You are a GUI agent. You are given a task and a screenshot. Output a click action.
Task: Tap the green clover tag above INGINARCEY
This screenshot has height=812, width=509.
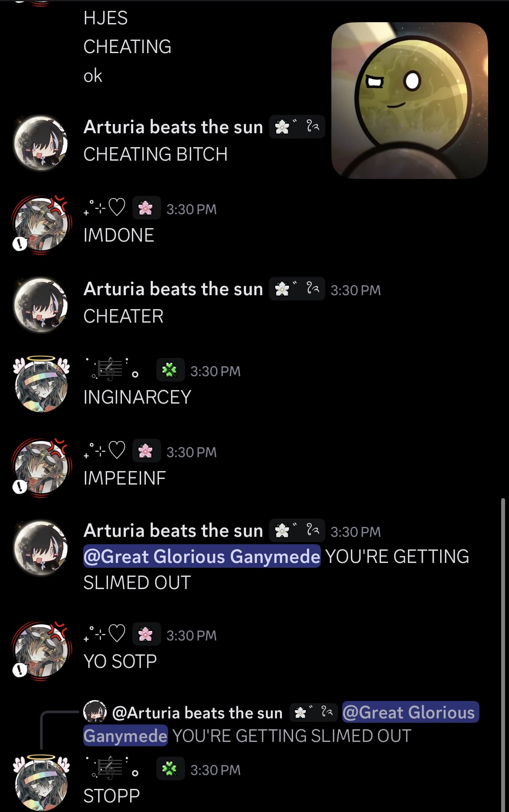[170, 371]
